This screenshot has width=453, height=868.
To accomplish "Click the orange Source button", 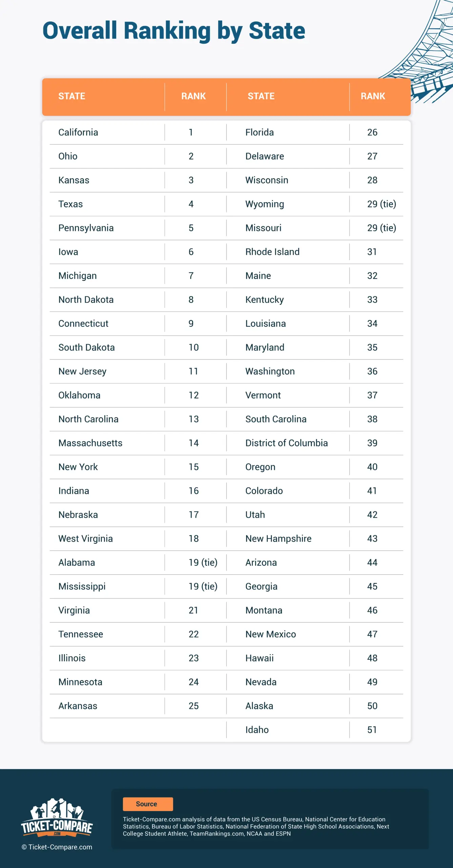I will (148, 804).
